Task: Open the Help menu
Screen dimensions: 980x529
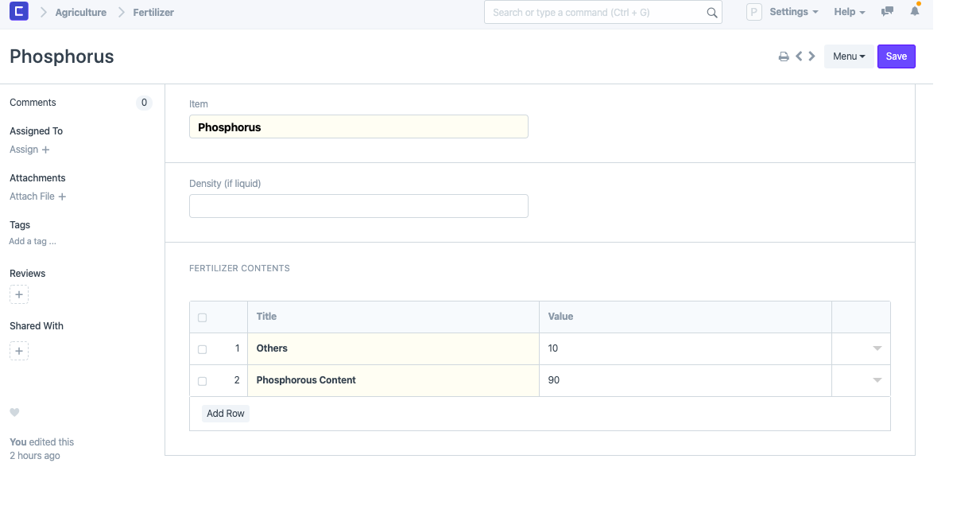Action: click(x=849, y=12)
